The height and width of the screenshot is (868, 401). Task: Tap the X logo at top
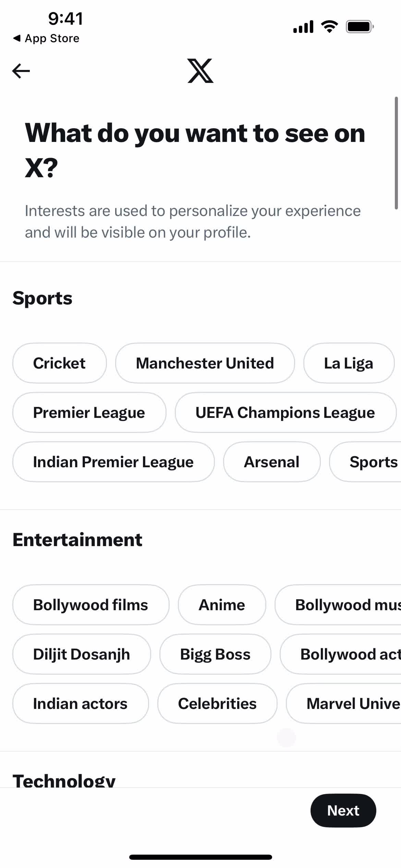[200, 71]
